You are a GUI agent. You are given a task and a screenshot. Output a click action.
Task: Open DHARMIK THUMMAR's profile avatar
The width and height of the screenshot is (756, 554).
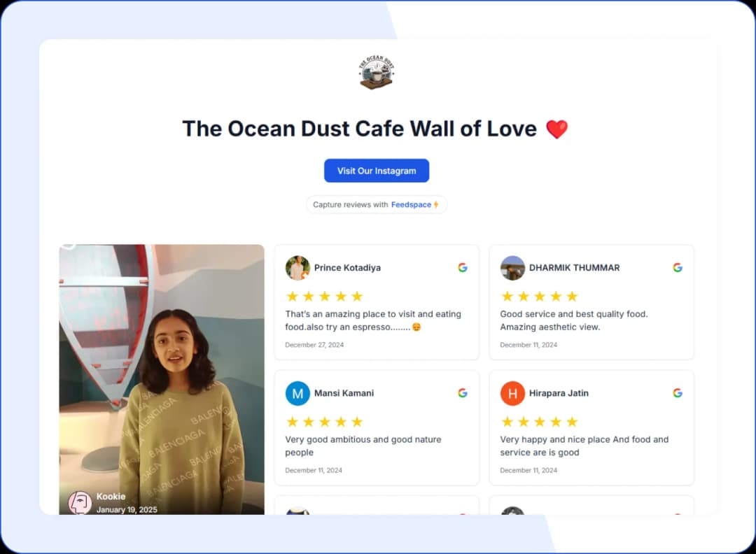point(512,268)
